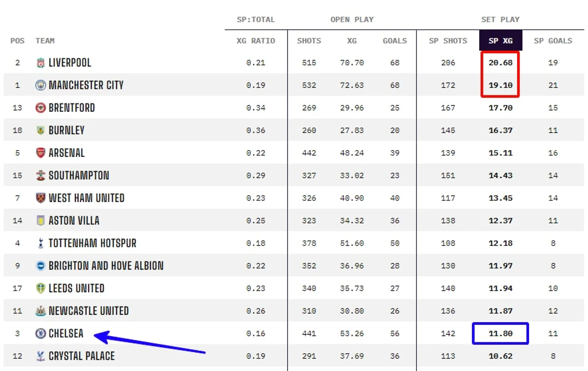The image size is (588, 371).
Task: Sort table by SP SHOTS header
Action: 448,41
